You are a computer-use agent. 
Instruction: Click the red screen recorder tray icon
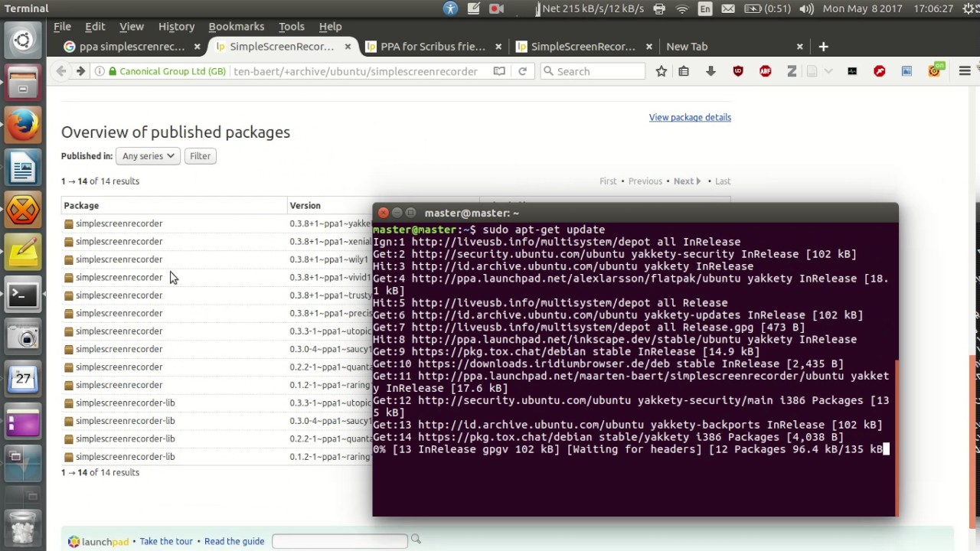pyautogui.click(x=496, y=8)
